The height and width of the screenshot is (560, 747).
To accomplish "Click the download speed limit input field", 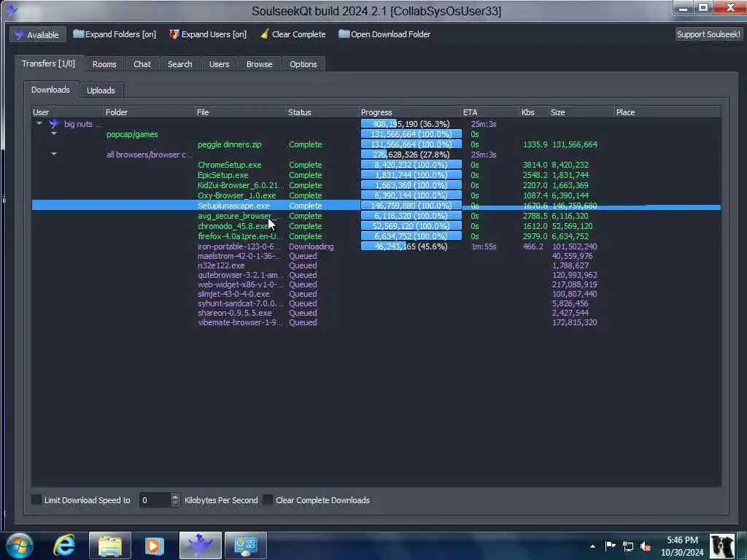I will click(155, 500).
